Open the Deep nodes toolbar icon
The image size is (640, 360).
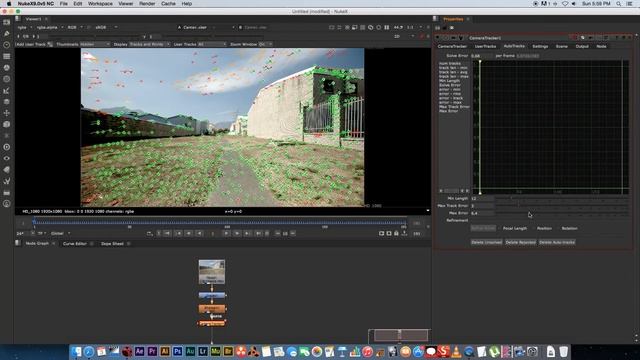point(7,147)
